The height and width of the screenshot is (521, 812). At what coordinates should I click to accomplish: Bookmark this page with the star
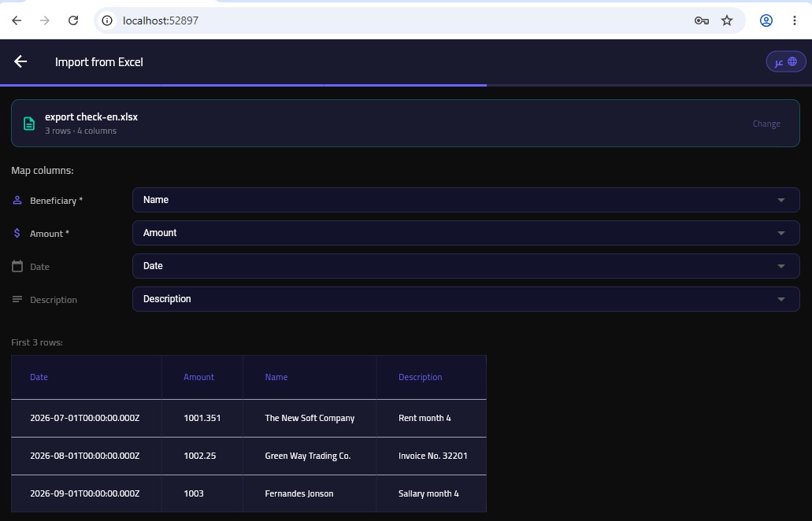pyautogui.click(x=727, y=20)
